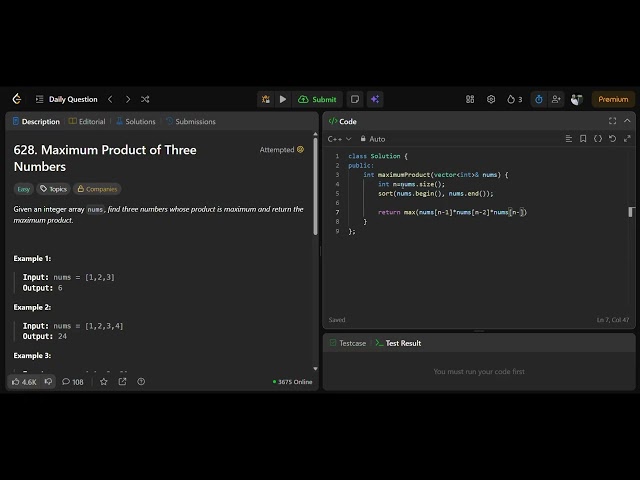Open the help question mark icon

[141, 382]
